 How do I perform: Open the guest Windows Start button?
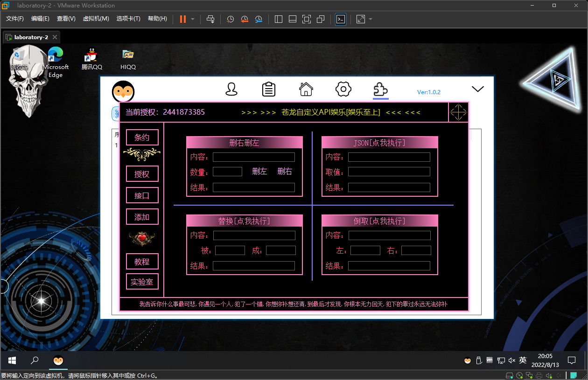tap(12, 360)
